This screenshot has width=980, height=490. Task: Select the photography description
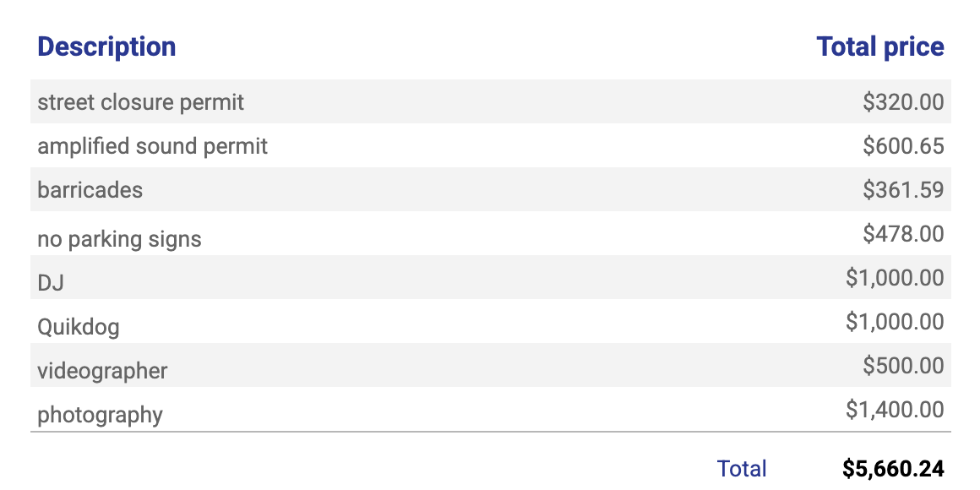coord(100,414)
